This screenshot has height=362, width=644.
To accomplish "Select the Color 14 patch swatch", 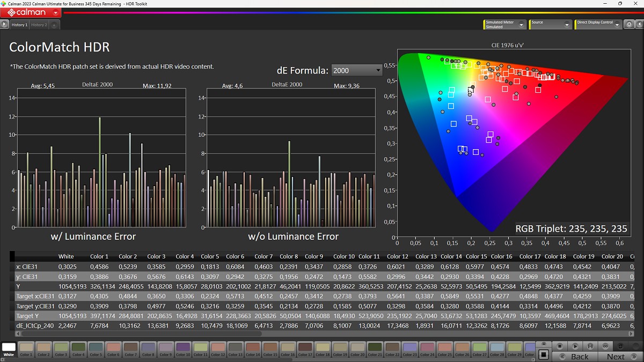I will click(253, 349).
